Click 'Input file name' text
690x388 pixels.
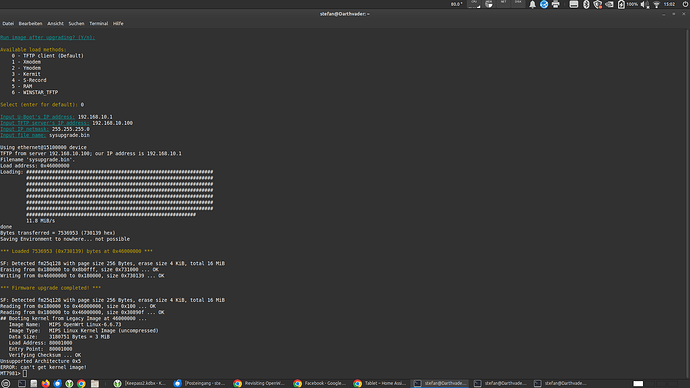pos(23,135)
